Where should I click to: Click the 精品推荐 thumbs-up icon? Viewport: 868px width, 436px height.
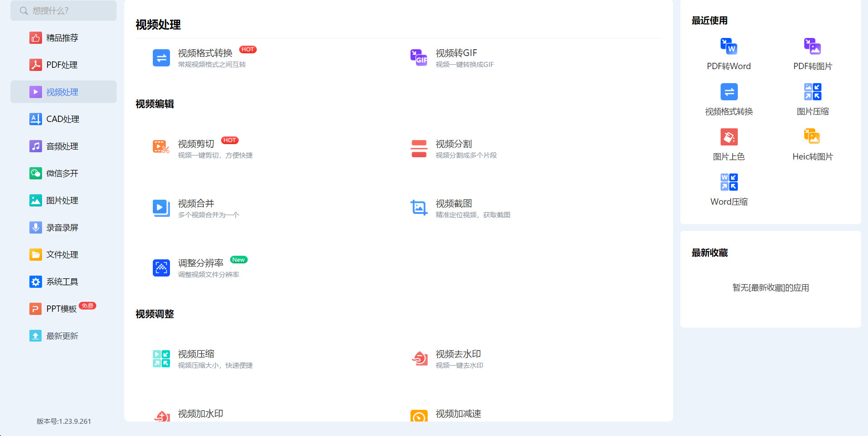(x=35, y=38)
